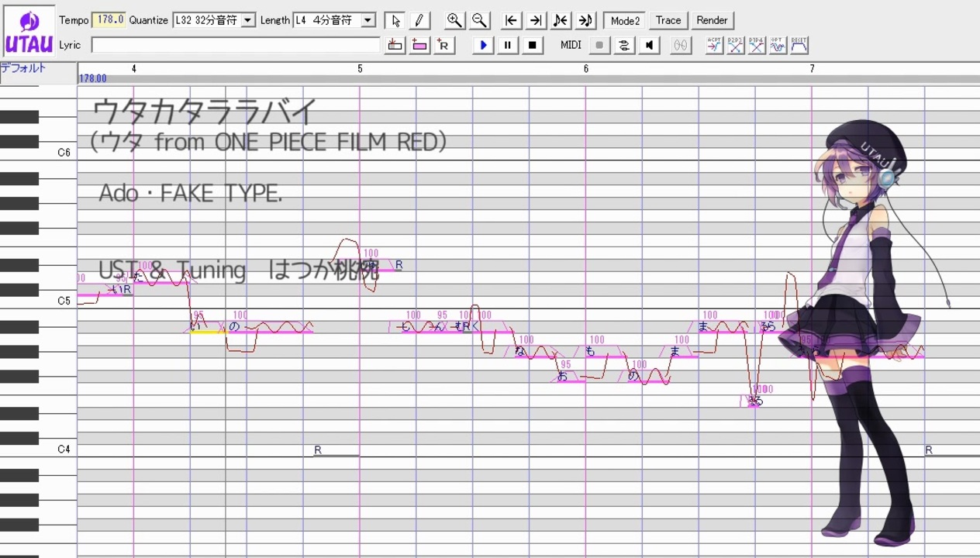Select the rest R note near C4
Viewport: 980px width, 558px height.
click(x=337, y=450)
